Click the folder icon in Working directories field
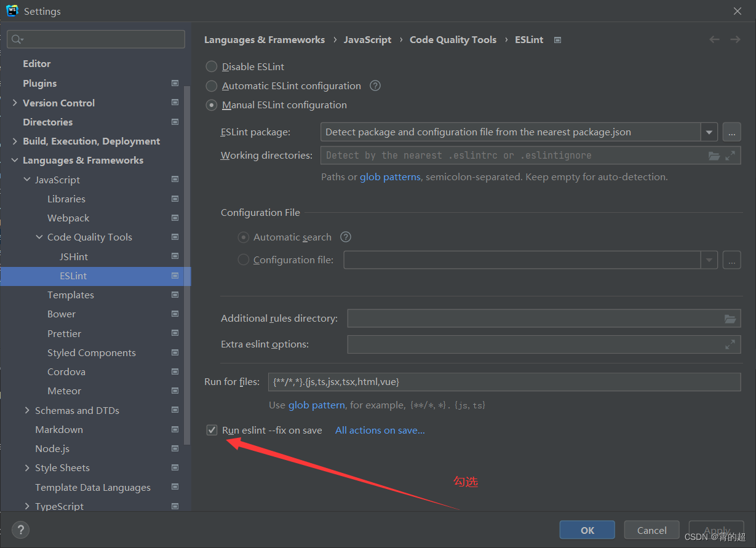The image size is (756, 548). (x=714, y=156)
